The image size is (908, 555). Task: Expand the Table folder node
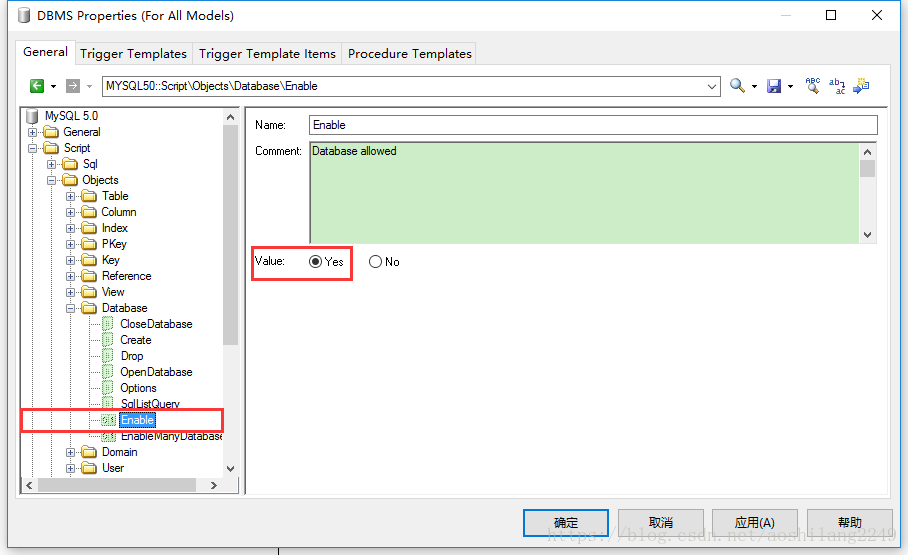pyautogui.click(x=70, y=196)
